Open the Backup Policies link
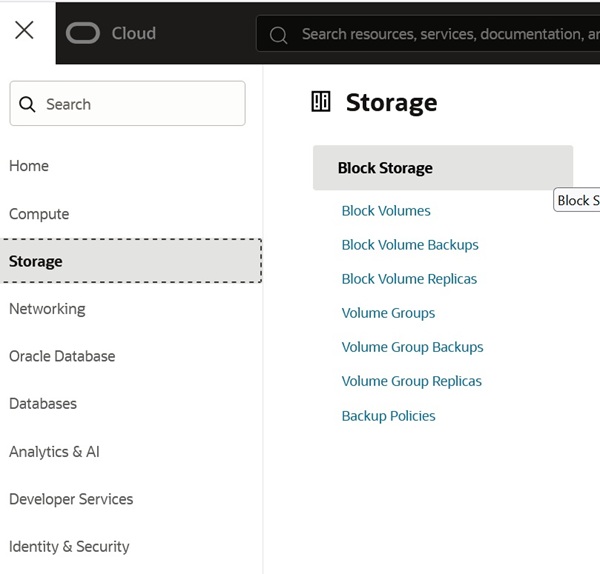 point(388,416)
